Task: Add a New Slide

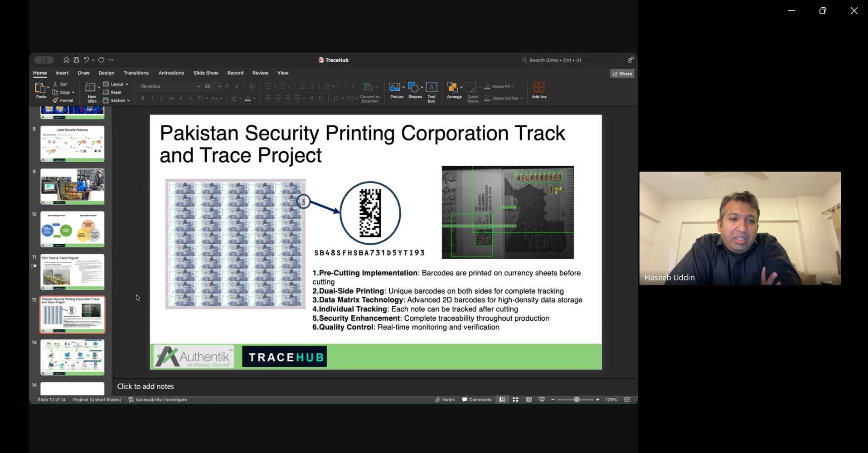Action: pyautogui.click(x=90, y=92)
